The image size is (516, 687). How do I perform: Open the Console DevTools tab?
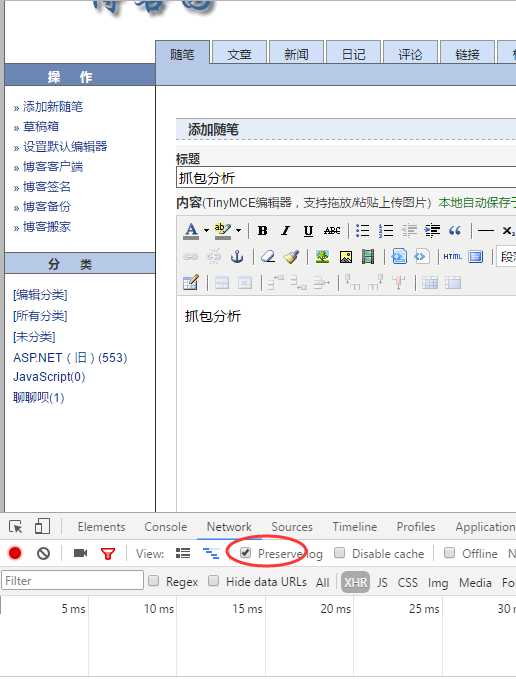tap(166, 527)
